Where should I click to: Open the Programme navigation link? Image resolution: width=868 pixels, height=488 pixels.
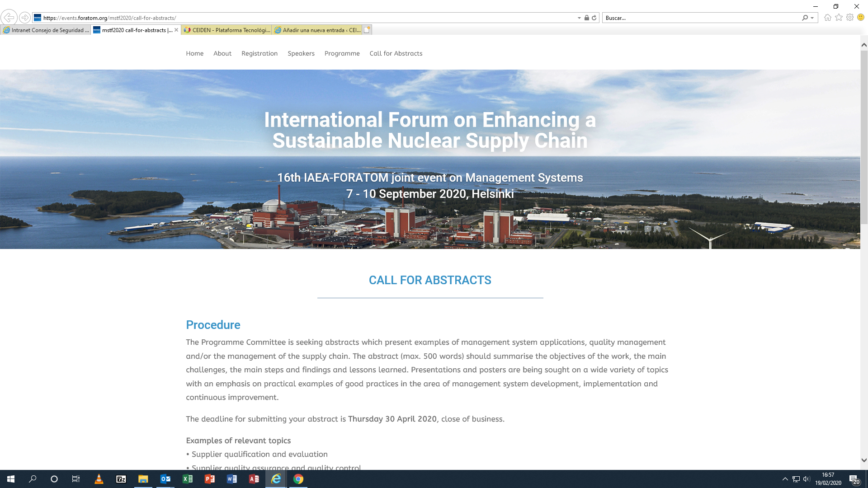(342, 53)
